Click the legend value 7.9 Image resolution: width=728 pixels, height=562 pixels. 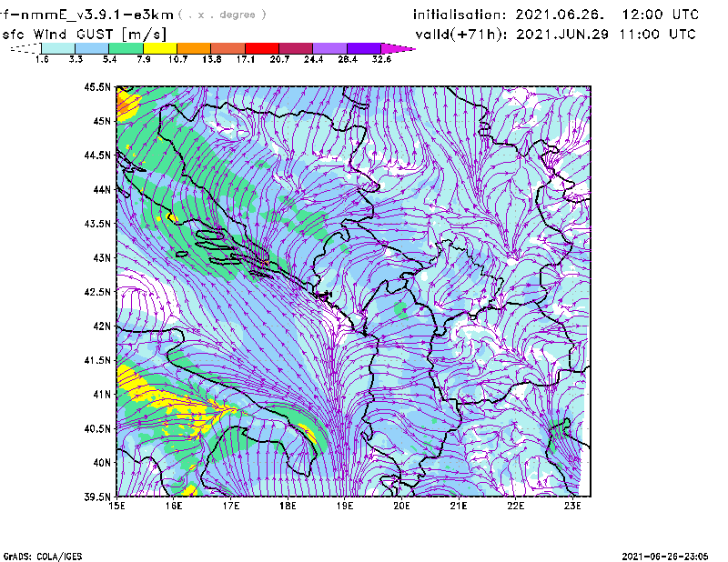(144, 59)
